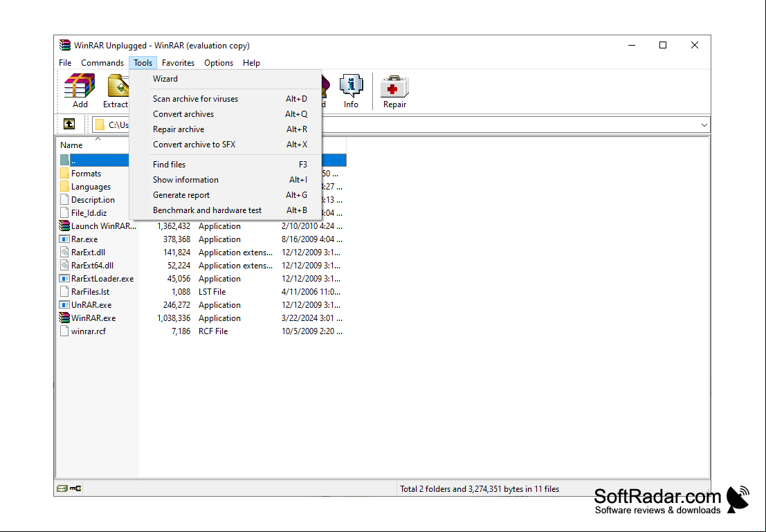Click the UnRAR.exe file icon
The width and height of the screenshot is (766, 532).
pyautogui.click(x=64, y=305)
